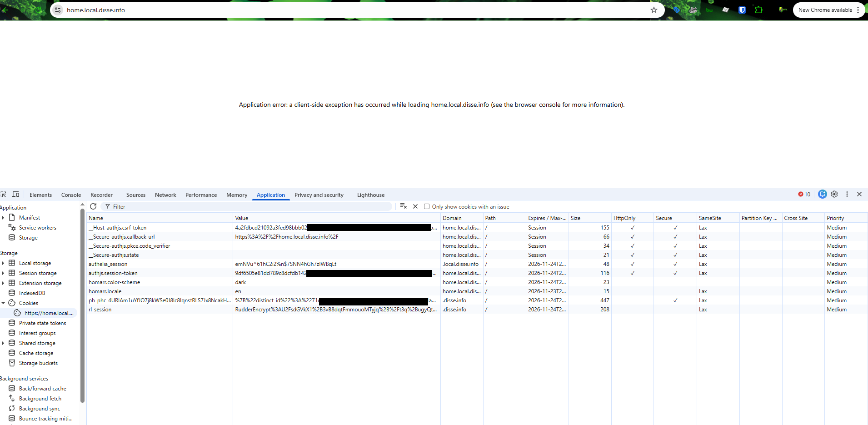868x425 pixels.
Task: Select the rl_session cookie row
Action: tap(477, 310)
